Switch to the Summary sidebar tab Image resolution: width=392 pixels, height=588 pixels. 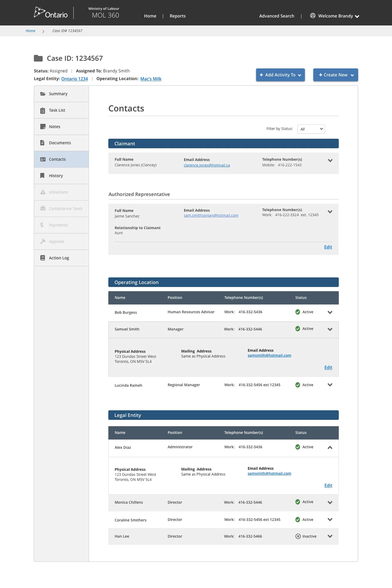pyautogui.click(x=61, y=94)
